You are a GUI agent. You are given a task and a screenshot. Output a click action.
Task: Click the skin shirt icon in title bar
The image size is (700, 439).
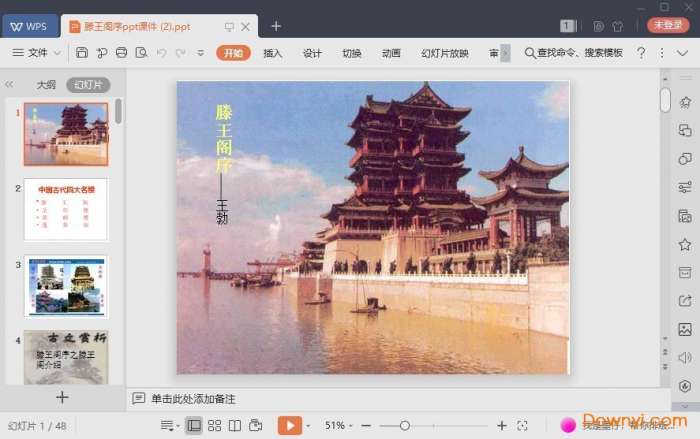coord(618,26)
